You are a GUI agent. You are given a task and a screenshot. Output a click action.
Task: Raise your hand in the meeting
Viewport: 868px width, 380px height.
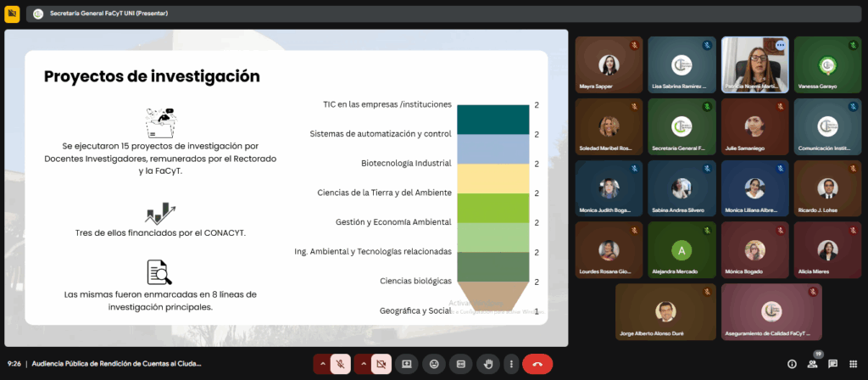coord(488,364)
